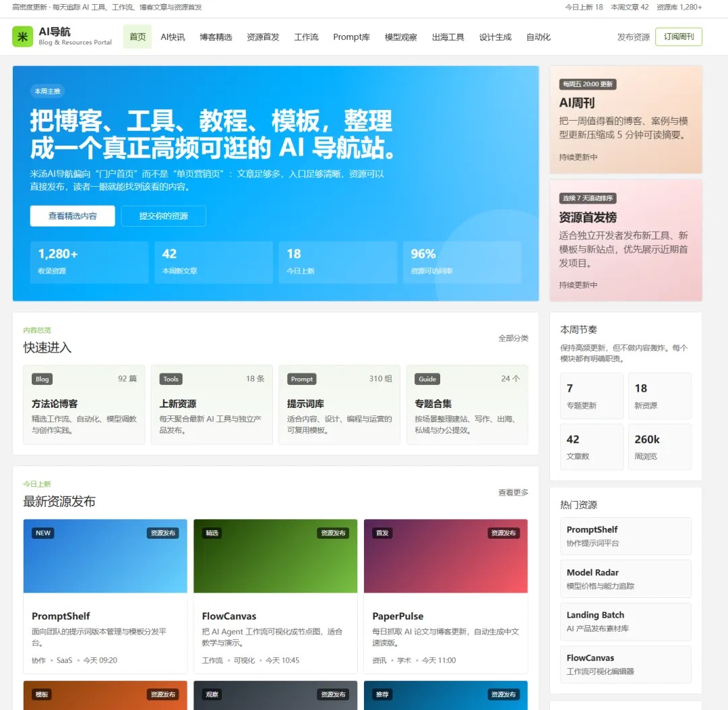Click 查看更多 in 最新资源发布
Image resolution: width=728 pixels, height=710 pixels.
[513, 492]
